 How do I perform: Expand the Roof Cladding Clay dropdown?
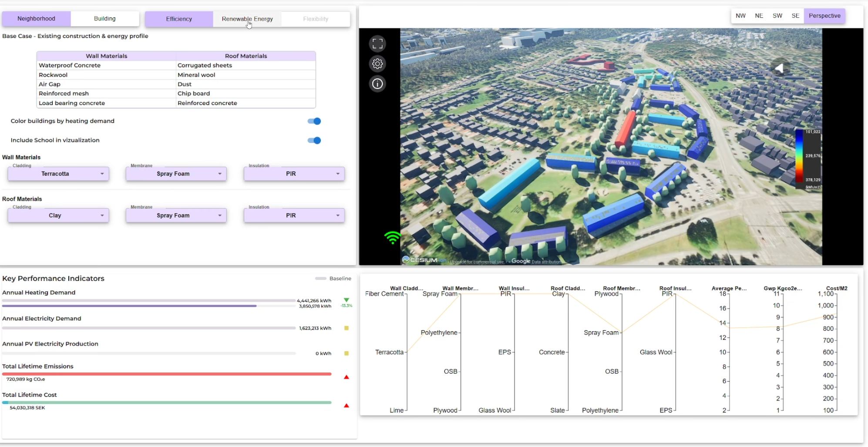pyautogui.click(x=58, y=215)
